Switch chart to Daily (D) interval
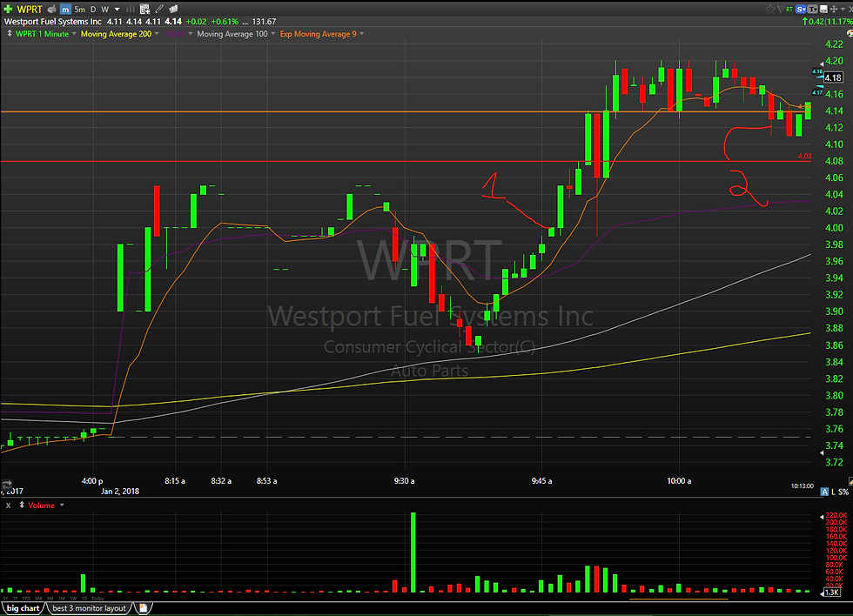This screenshot has width=853, height=616. 93,10
